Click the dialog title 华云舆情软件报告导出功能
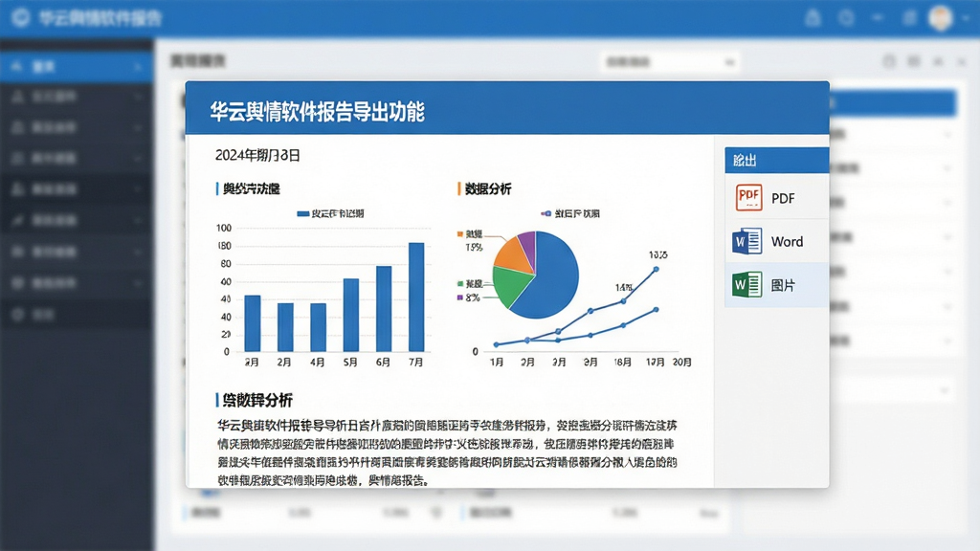The width and height of the screenshot is (980, 551). (x=317, y=112)
